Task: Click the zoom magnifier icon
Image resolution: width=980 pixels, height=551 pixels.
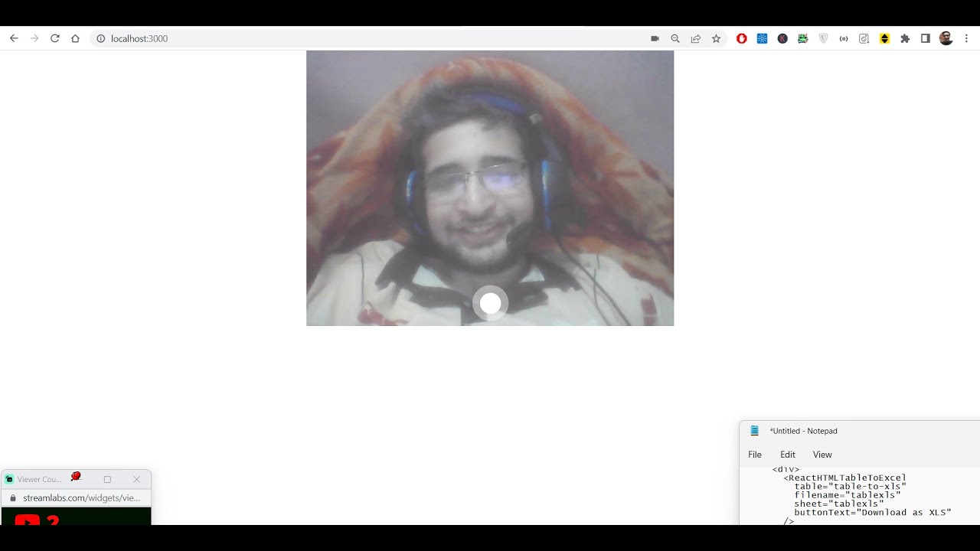Action: click(x=675, y=38)
